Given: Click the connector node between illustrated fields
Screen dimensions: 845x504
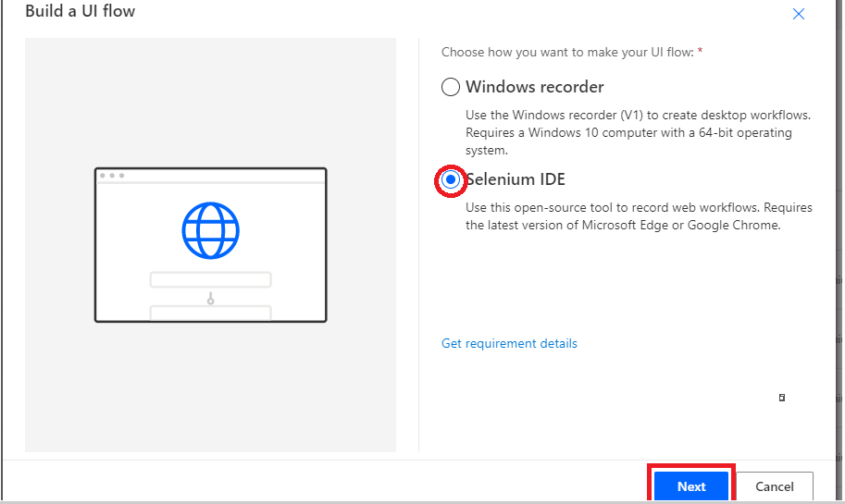Looking at the screenshot, I should coord(211,301).
